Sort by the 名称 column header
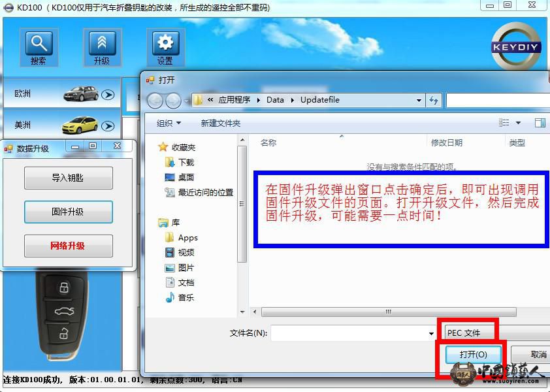 coord(268,143)
